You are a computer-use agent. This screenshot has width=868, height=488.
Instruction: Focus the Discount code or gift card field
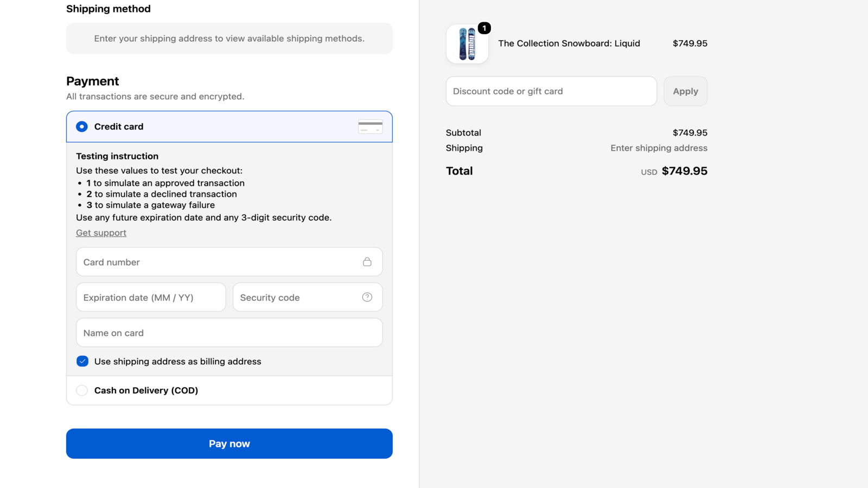(x=551, y=91)
